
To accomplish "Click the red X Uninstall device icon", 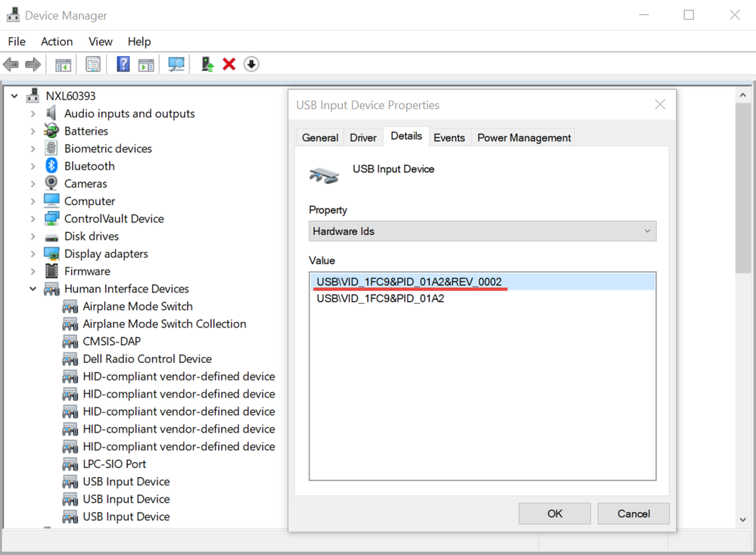I will tap(229, 64).
